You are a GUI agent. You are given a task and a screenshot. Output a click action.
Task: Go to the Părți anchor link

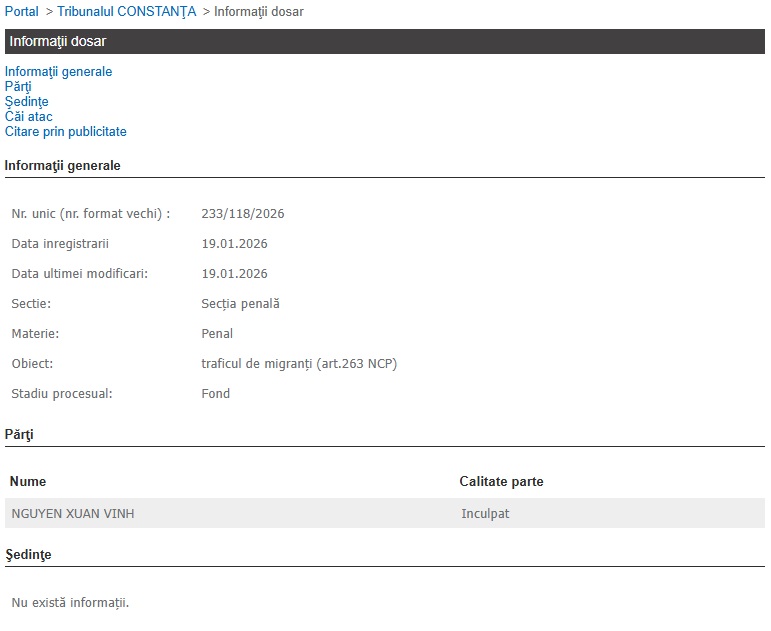pyautogui.click(x=18, y=87)
